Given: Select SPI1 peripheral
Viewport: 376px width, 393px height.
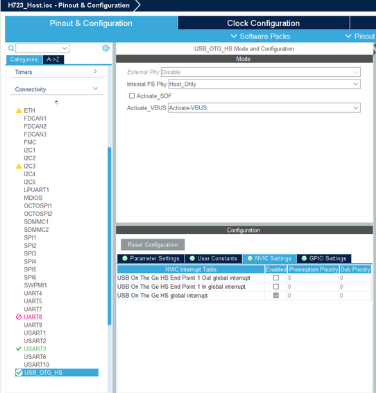Looking at the screenshot, I should [30, 238].
